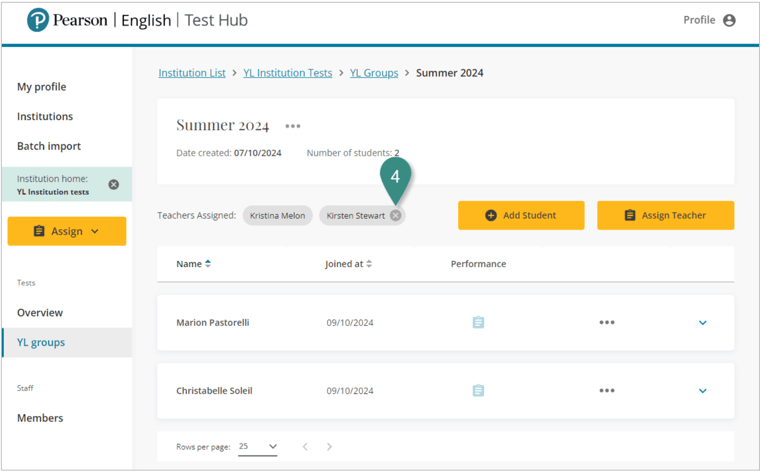This screenshot has height=472, width=760.
Task: View Marion Pastorelli's performance report
Action: [x=478, y=323]
